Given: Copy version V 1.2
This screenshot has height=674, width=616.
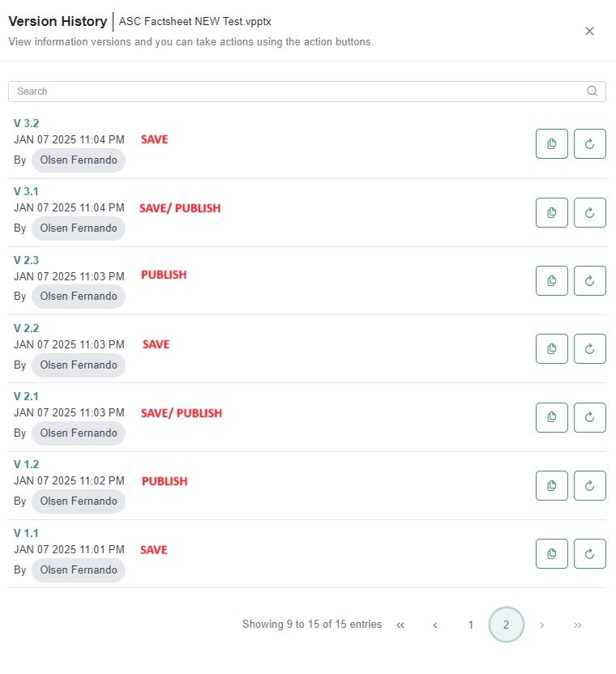Looking at the screenshot, I should click(551, 486).
